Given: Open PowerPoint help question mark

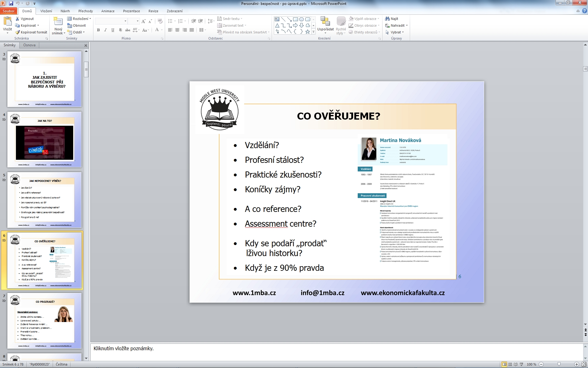Looking at the screenshot, I should coord(584,11).
